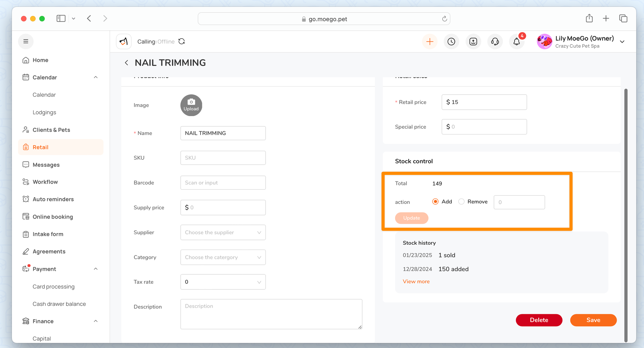Viewport: 644px width, 348px height.
Task: Select the Add radio button
Action: [x=435, y=202]
